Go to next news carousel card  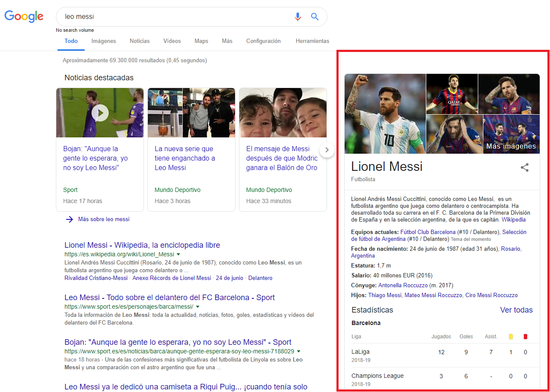coord(327,150)
